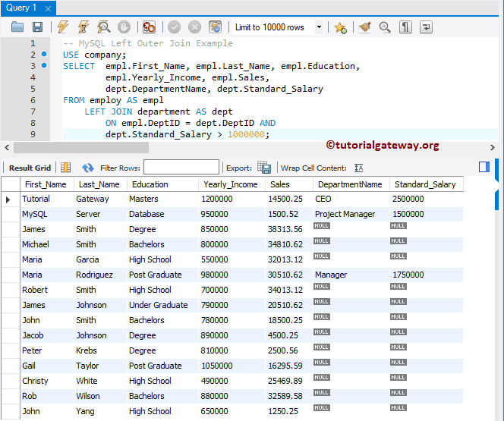Click the Beautify query broom icon
Image resolution: width=504 pixels, height=421 pixels.
click(x=365, y=27)
